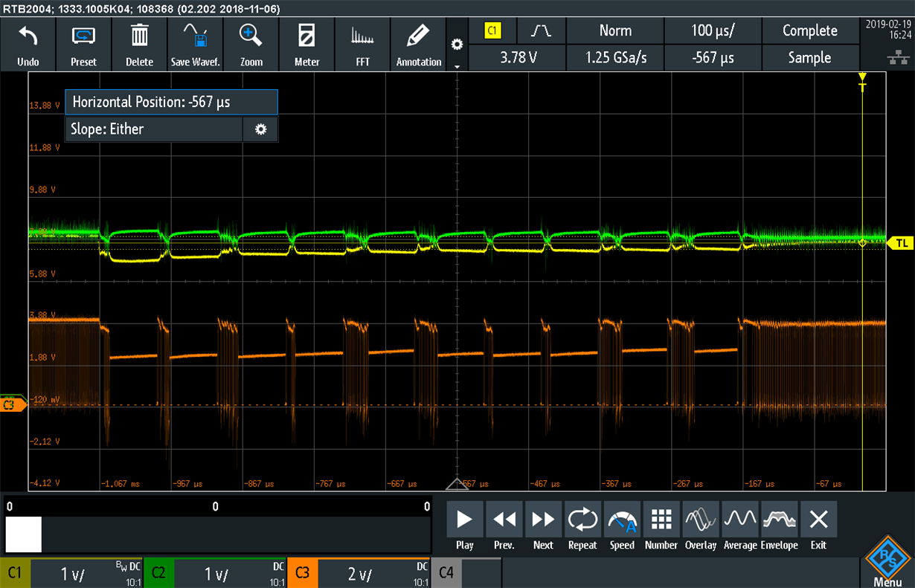Click the -567 µs horizontal position field
Image resolution: width=915 pixels, height=588 pixels.
[x=713, y=57]
